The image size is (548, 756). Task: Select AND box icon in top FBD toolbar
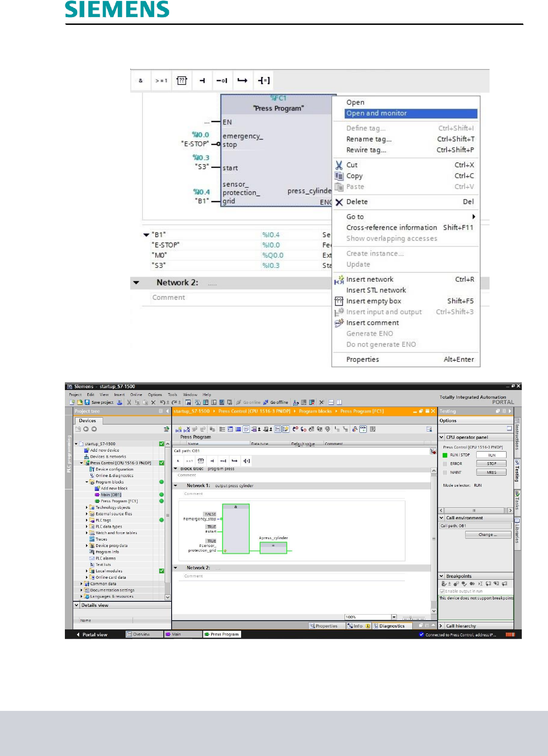141,81
